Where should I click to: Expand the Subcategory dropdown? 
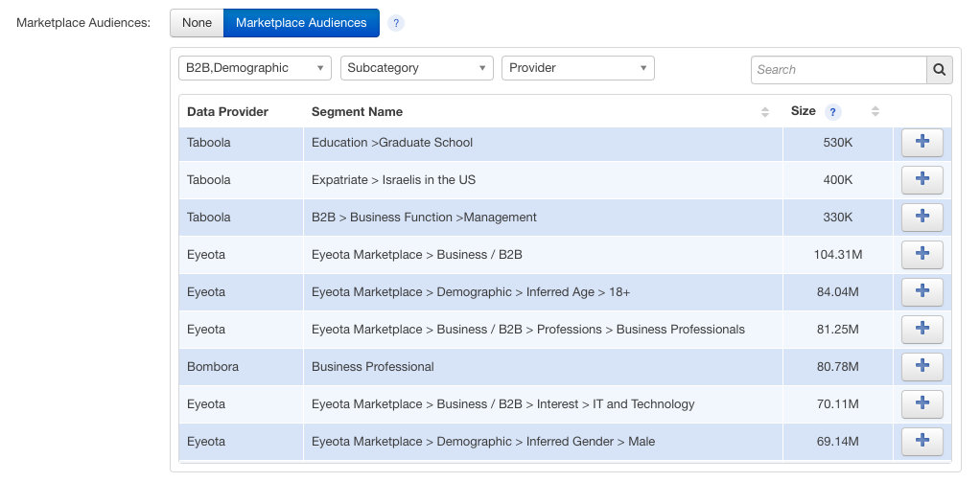coord(416,68)
